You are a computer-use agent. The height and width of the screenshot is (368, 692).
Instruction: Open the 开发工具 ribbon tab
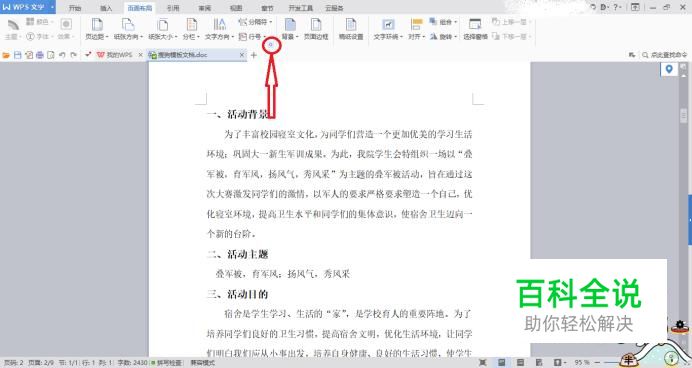point(301,8)
